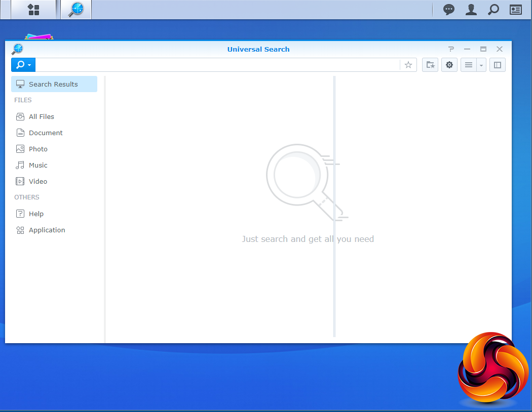Click the Search Results monitor icon
The image size is (532, 412).
coord(20,84)
